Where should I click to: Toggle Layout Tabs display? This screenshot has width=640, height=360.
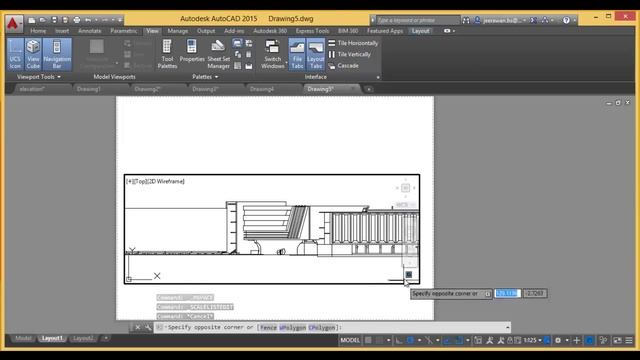click(316, 54)
